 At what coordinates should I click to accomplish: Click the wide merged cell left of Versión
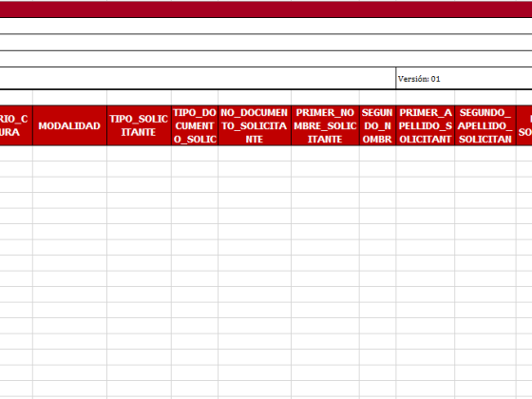(198, 78)
